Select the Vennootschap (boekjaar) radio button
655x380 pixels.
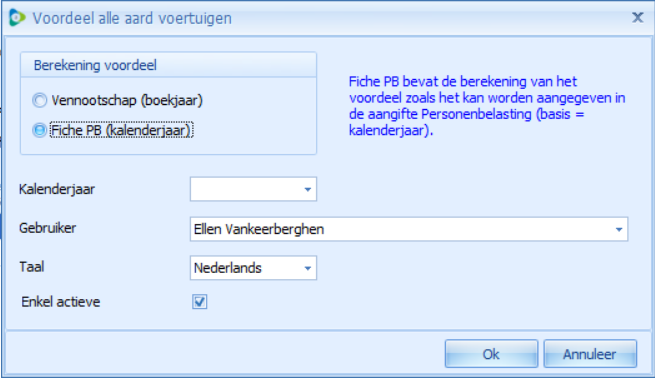[40, 100]
